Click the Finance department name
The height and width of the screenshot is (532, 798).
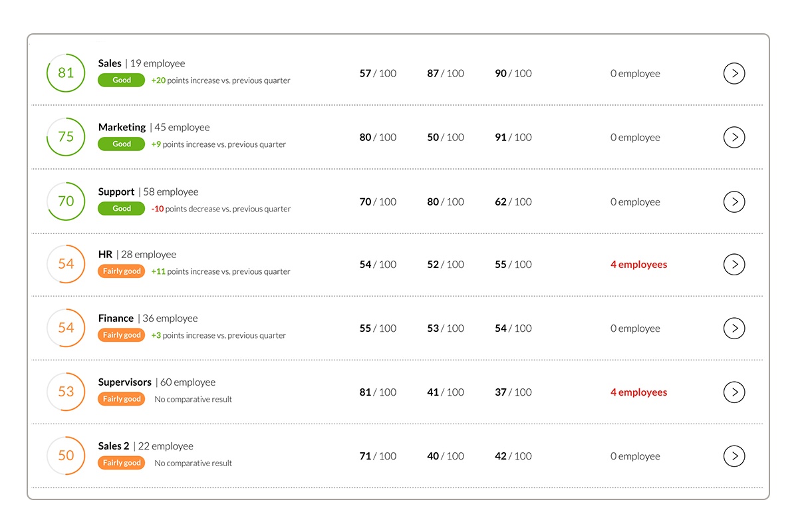point(116,319)
